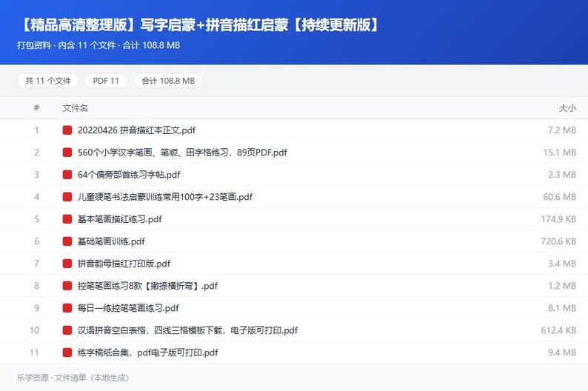Open file 20220426 拼音描红本正文.pdf

coord(136,130)
